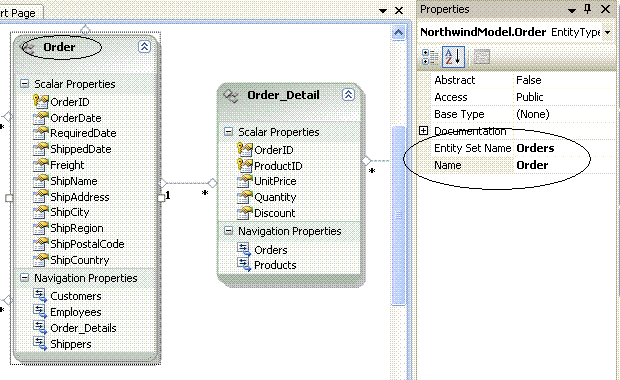Viewport: 620px width, 380px height.
Task: Collapse Navigation Properties in Order_Detail entity
Action: click(x=229, y=231)
